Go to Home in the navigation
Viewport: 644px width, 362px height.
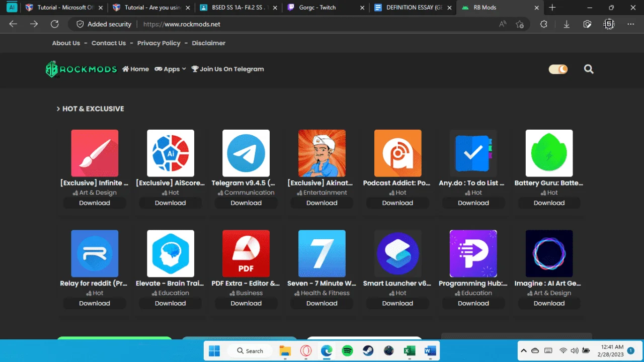[x=135, y=69]
